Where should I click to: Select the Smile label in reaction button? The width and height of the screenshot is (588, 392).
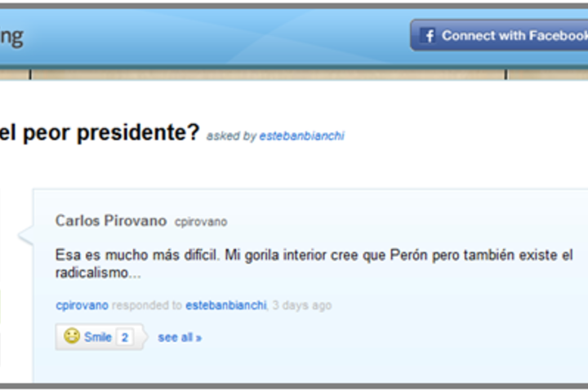97,337
